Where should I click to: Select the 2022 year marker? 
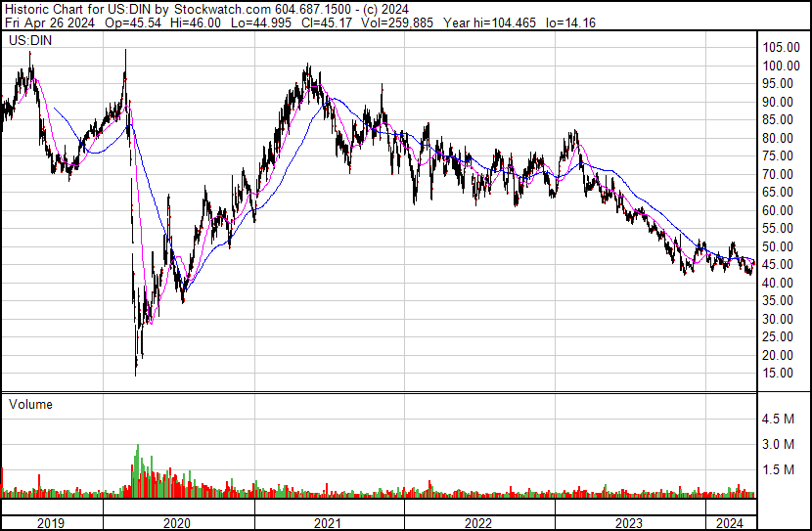[478, 523]
